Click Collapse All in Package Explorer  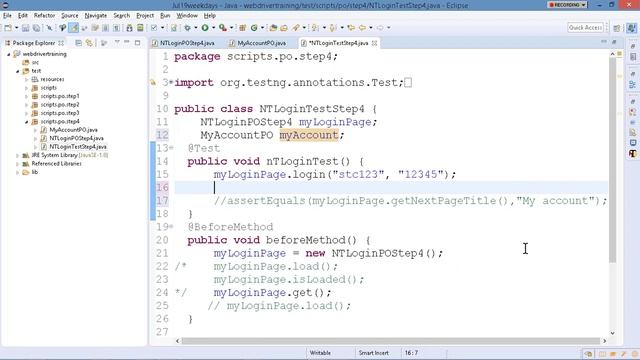[78, 43]
